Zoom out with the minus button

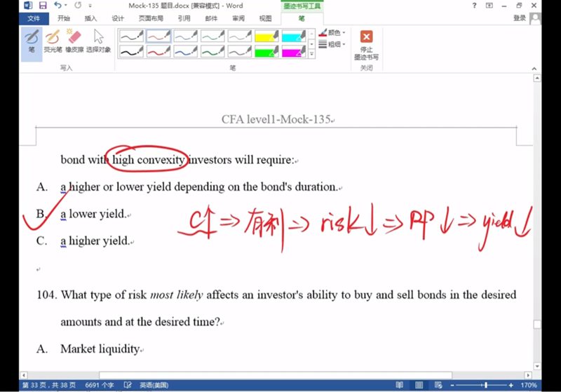(x=452, y=385)
